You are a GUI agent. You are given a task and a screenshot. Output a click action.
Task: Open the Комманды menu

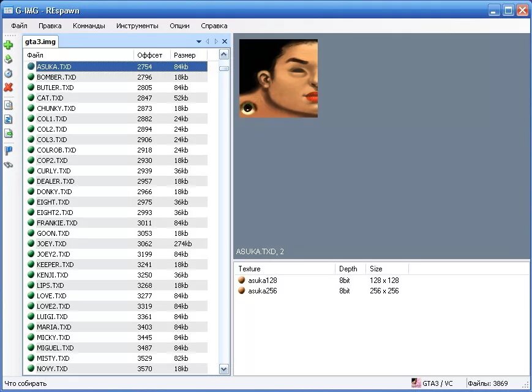(89, 26)
